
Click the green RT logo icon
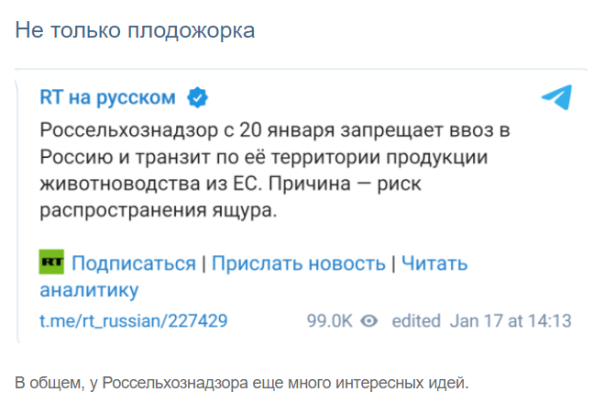coord(52,263)
